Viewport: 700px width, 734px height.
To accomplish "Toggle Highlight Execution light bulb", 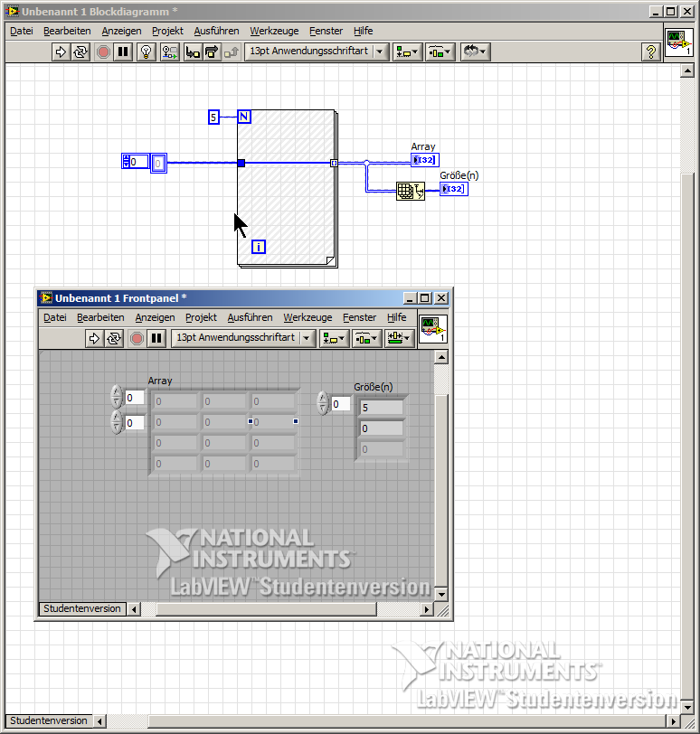I will tap(147, 52).
